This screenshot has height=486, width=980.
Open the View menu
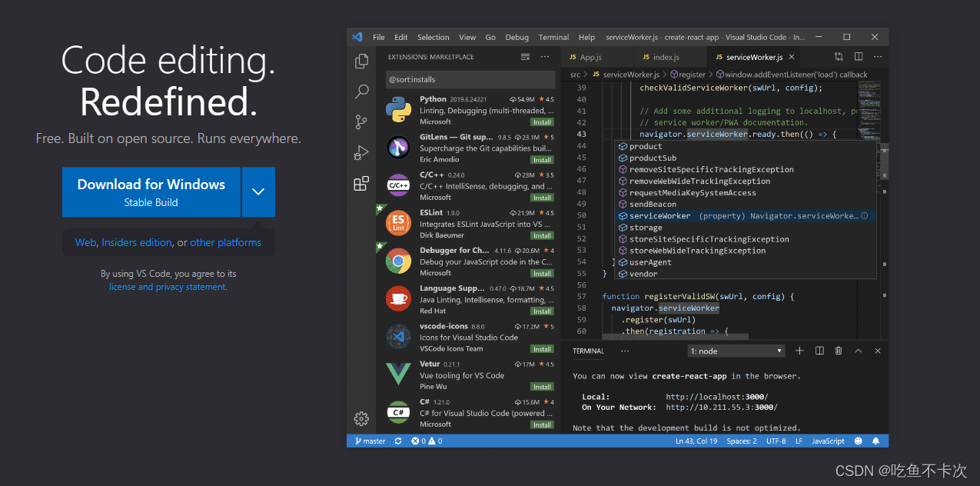pyautogui.click(x=467, y=37)
